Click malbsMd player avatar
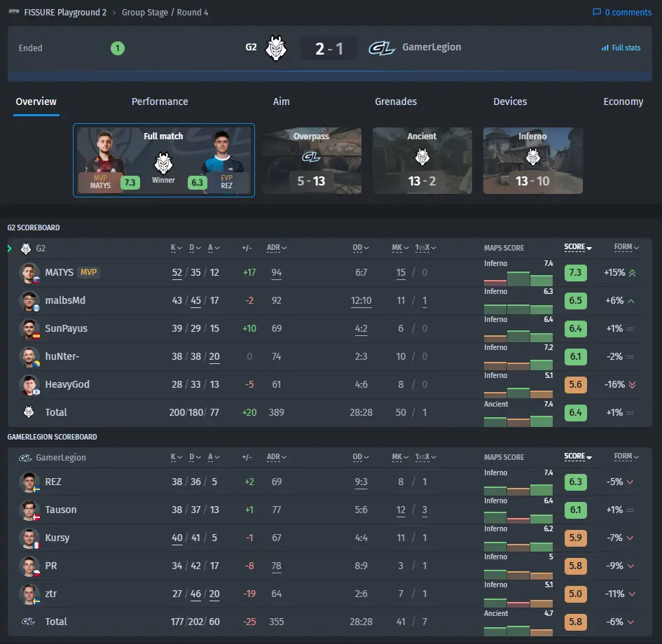This screenshot has height=644, width=662. [29, 301]
